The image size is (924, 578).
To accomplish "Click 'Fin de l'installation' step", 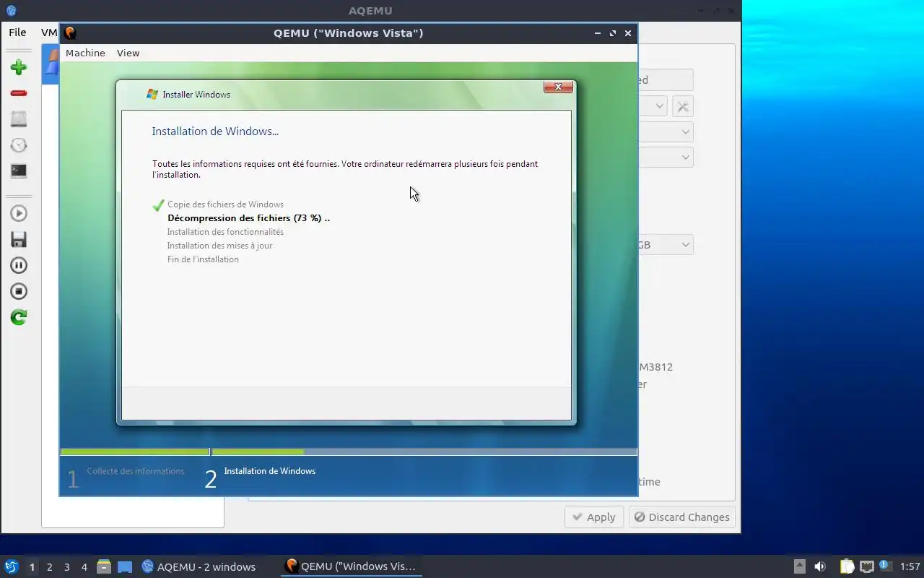I will click(x=203, y=259).
